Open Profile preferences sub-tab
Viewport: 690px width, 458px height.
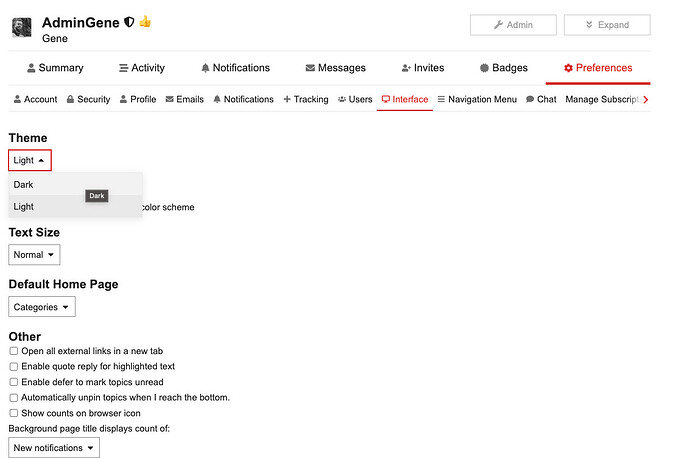tap(138, 99)
